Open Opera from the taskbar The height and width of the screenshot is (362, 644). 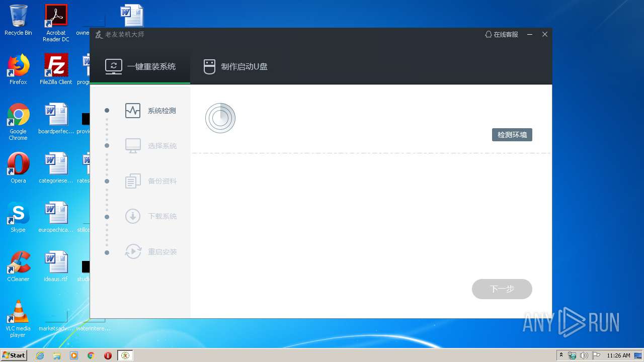[108, 355]
